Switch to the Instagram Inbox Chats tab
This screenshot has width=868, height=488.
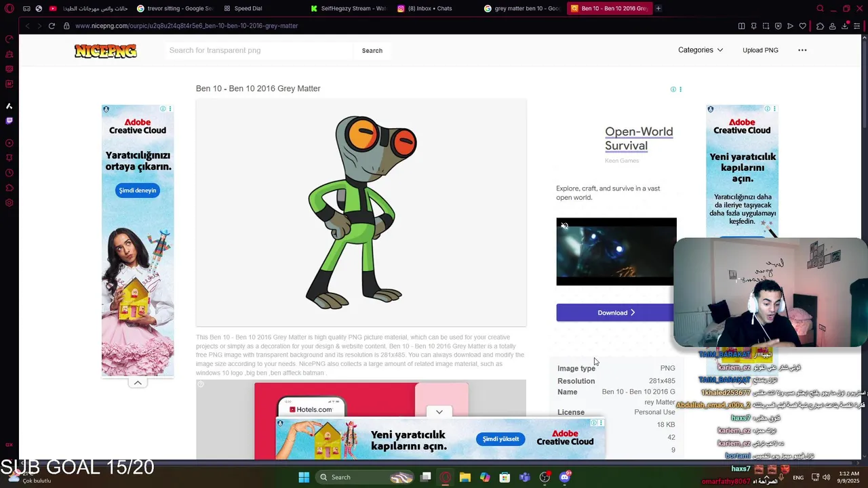click(x=434, y=9)
